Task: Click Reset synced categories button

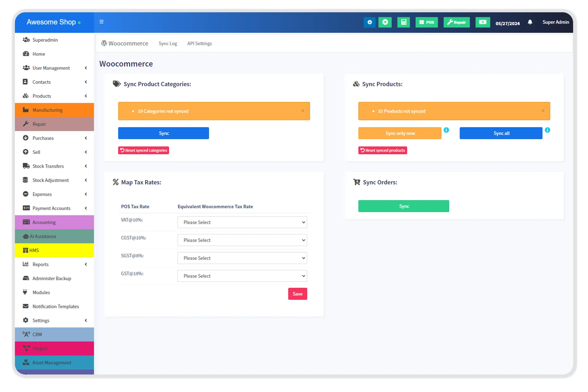Action: pyautogui.click(x=143, y=150)
